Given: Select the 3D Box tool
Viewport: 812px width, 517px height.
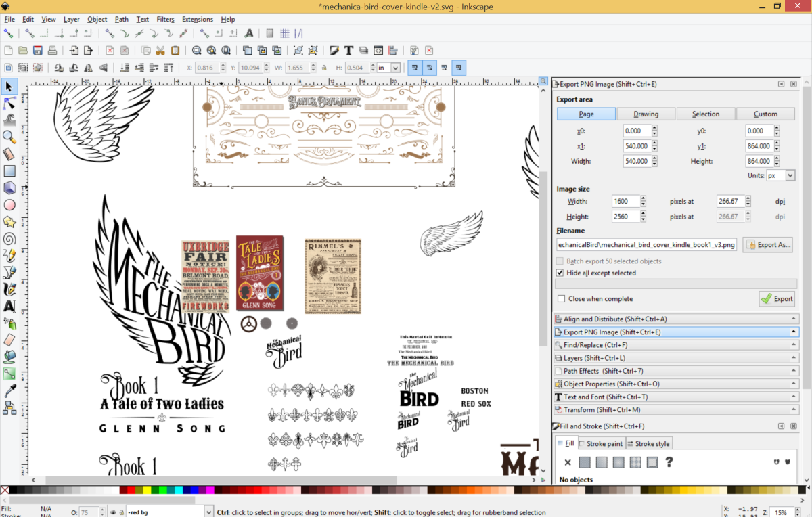Looking at the screenshot, I should (9, 188).
